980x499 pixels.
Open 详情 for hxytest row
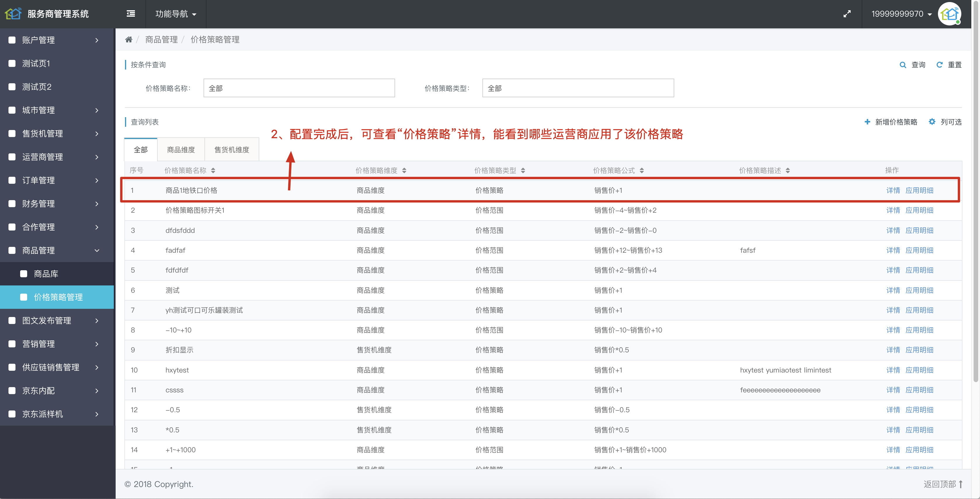pos(893,370)
